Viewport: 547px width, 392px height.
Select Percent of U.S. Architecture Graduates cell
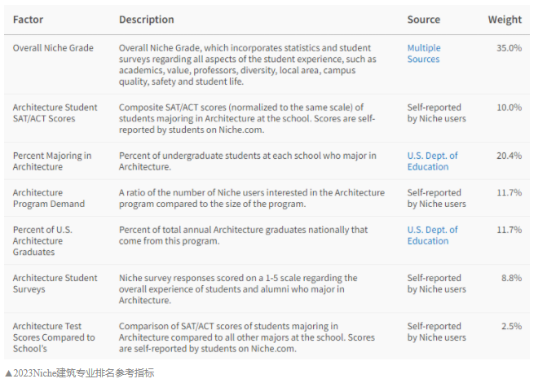point(42,241)
